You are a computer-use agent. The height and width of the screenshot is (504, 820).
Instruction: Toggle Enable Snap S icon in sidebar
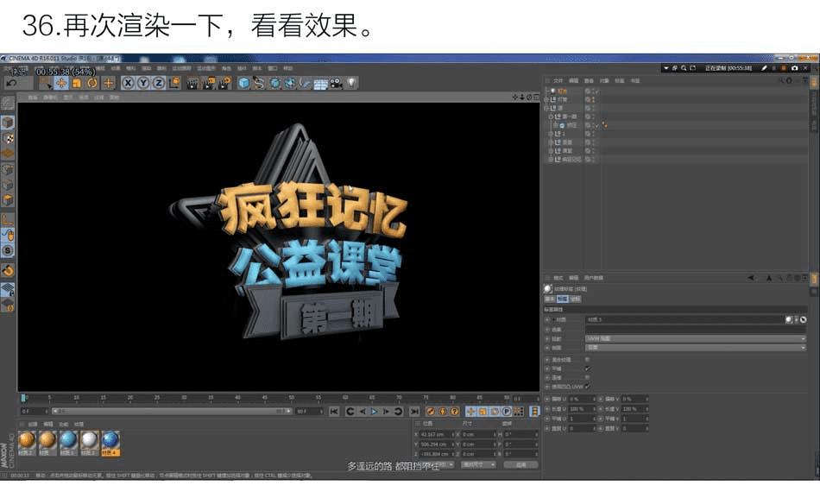click(8, 250)
